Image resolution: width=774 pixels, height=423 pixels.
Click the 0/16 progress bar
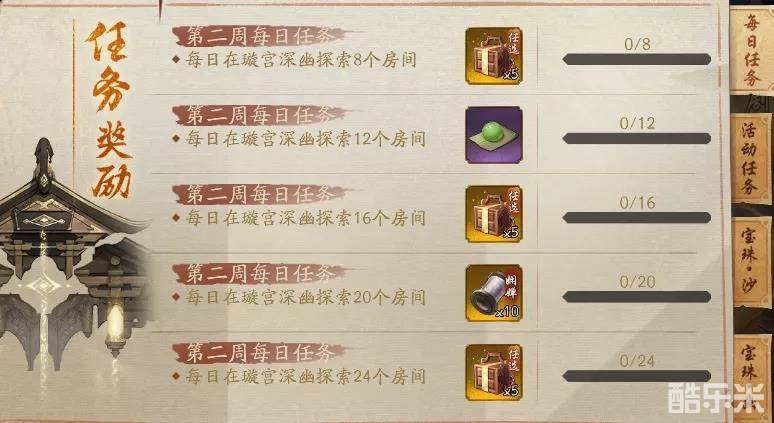point(637,218)
